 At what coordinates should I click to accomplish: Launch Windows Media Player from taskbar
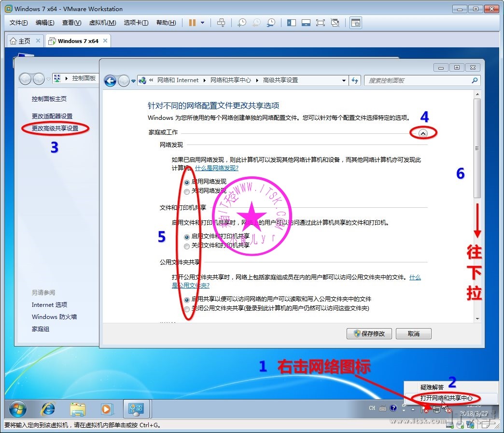click(x=106, y=409)
